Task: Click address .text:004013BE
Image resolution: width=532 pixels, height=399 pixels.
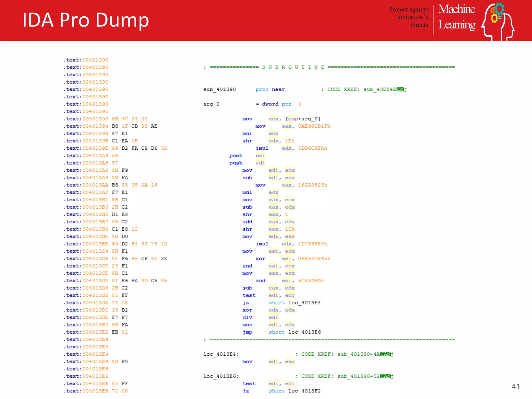Action: click(86, 244)
